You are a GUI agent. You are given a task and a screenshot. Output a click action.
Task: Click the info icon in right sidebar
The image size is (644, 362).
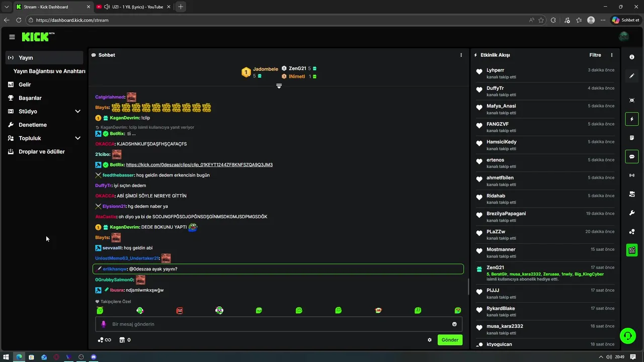(632, 57)
